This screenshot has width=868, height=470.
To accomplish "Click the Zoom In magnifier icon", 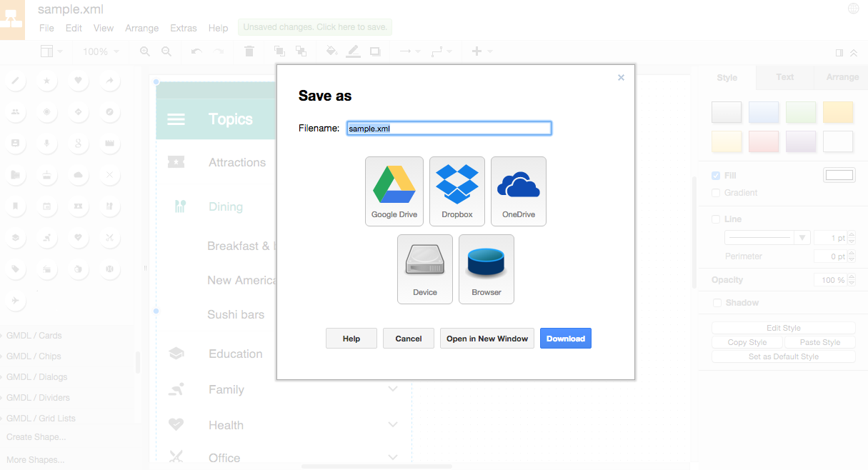I will pyautogui.click(x=145, y=51).
